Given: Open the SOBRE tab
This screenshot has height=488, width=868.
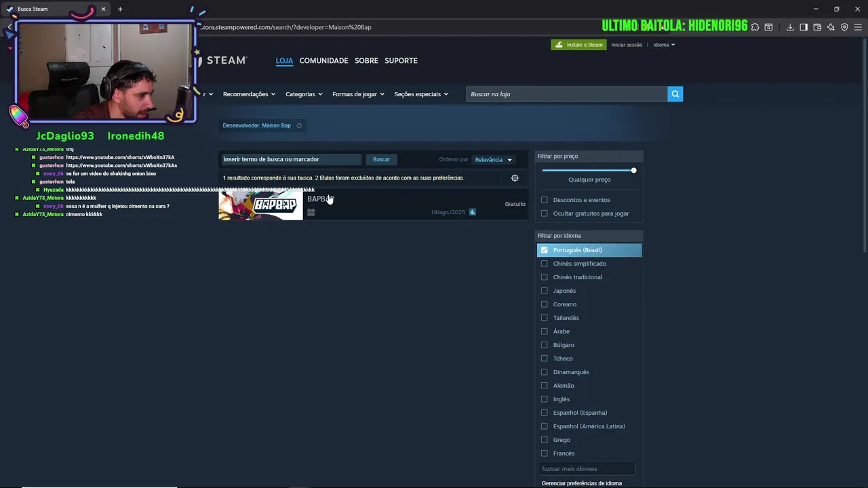Looking at the screenshot, I should tap(366, 61).
